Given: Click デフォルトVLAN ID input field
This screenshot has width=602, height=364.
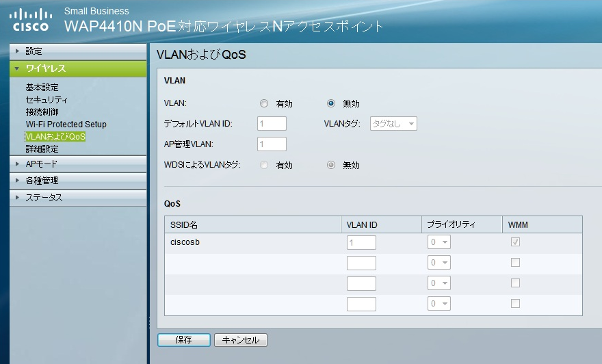Looking at the screenshot, I should tap(272, 124).
